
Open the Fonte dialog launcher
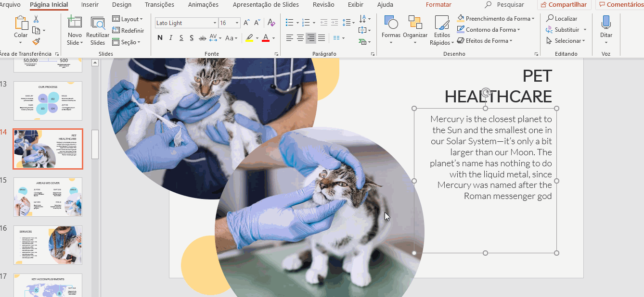277,54
